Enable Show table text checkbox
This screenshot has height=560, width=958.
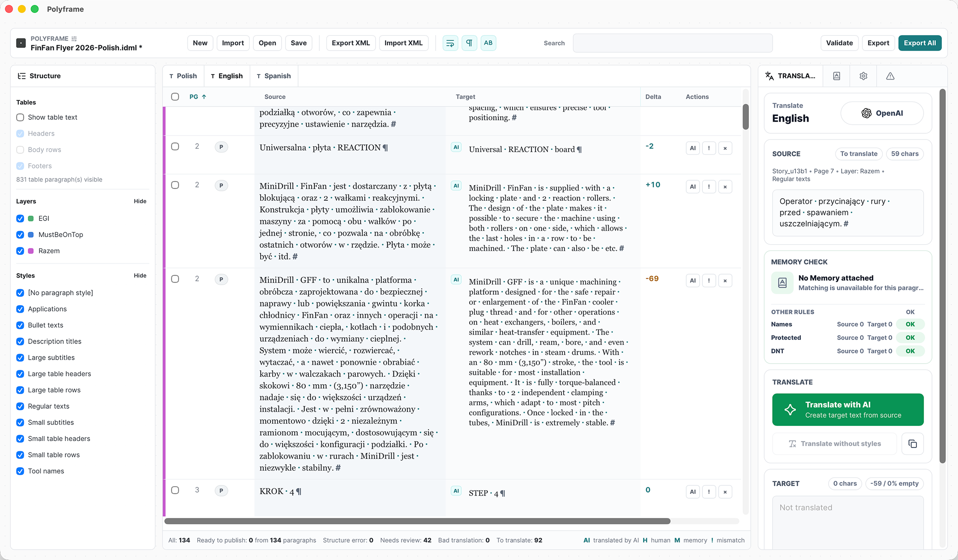point(20,117)
